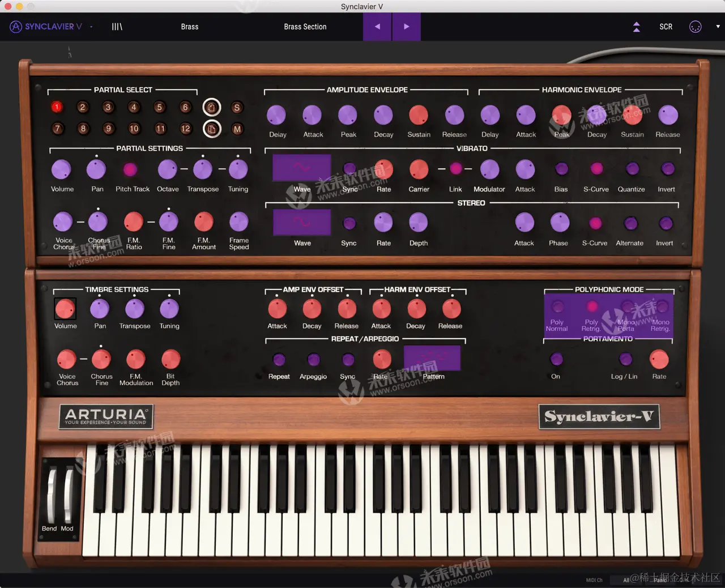Click Amplitude Envelope Delay knob

(x=276, y=115)
